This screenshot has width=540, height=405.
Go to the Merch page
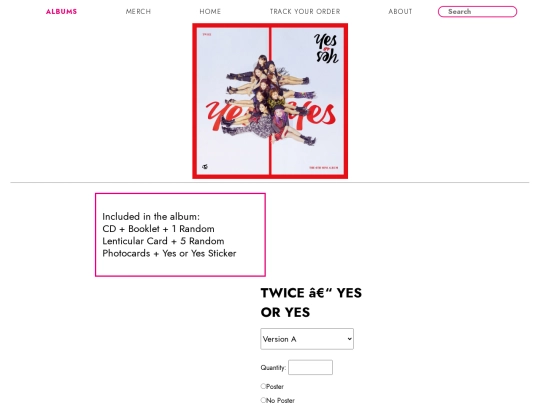pos(138,11)
